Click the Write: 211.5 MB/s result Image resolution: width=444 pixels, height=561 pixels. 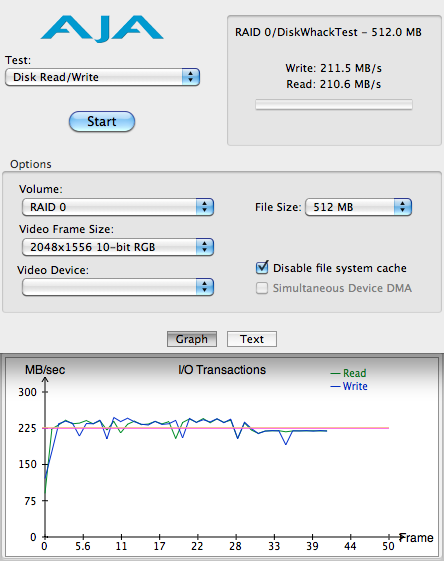coord(333,68)
